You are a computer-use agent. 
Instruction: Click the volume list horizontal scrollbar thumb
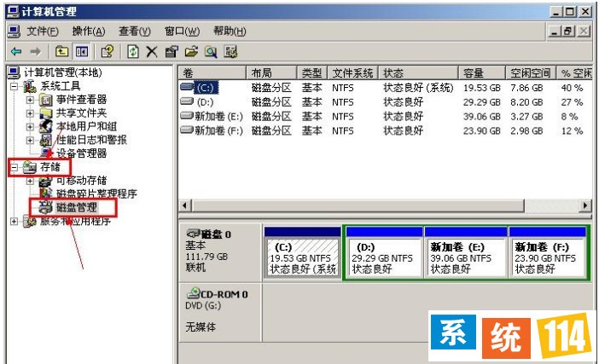click(x=358, y=205)
